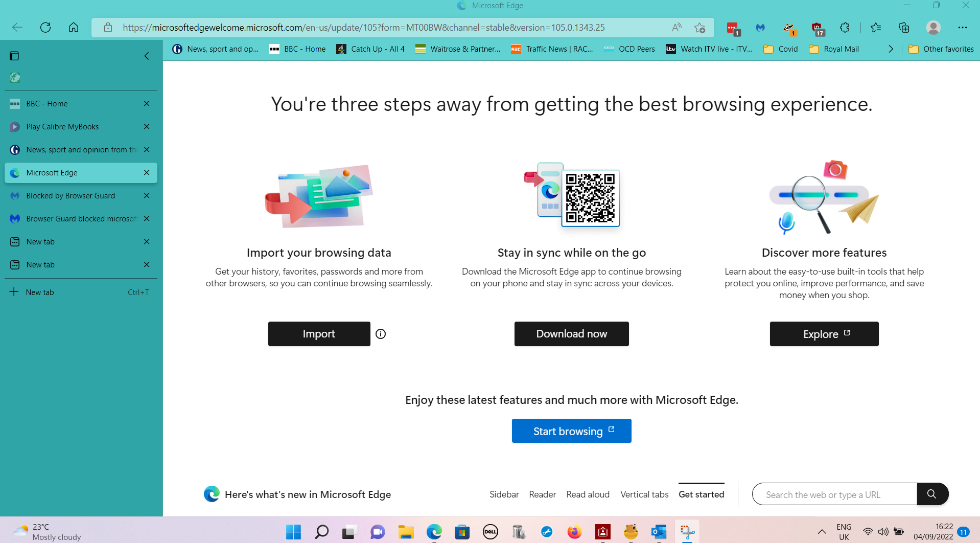Open Outlook from the taskbar

pos(659,532)
